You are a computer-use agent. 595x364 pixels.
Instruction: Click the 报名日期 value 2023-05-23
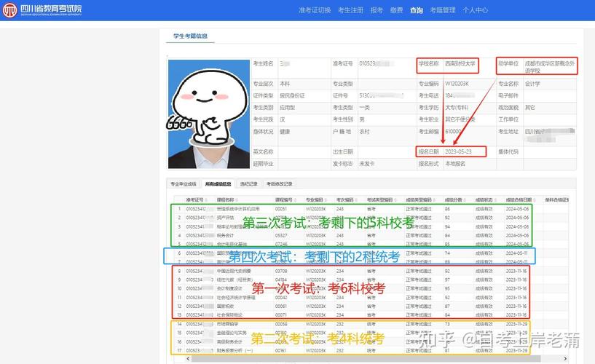(x=458, y=151)
